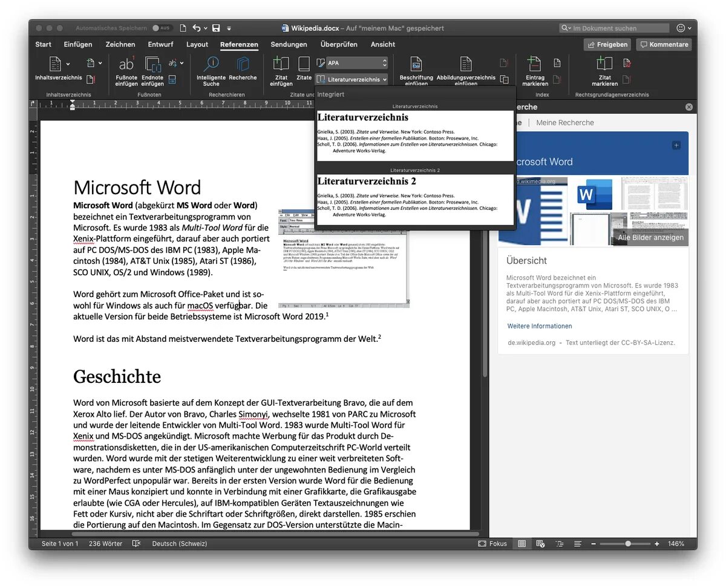Click the 236 Wörter word count
726x588 pixels.
click(105, 544)
